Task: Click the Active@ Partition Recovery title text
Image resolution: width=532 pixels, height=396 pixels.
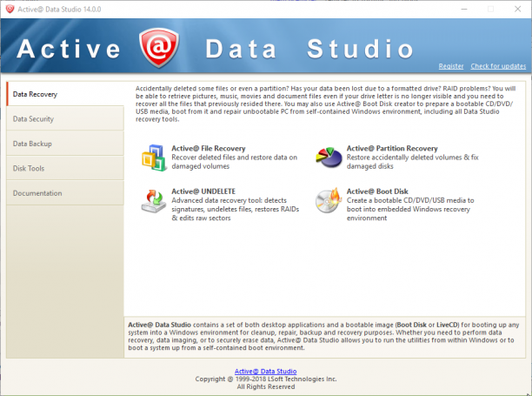Action: coord(392,149)
